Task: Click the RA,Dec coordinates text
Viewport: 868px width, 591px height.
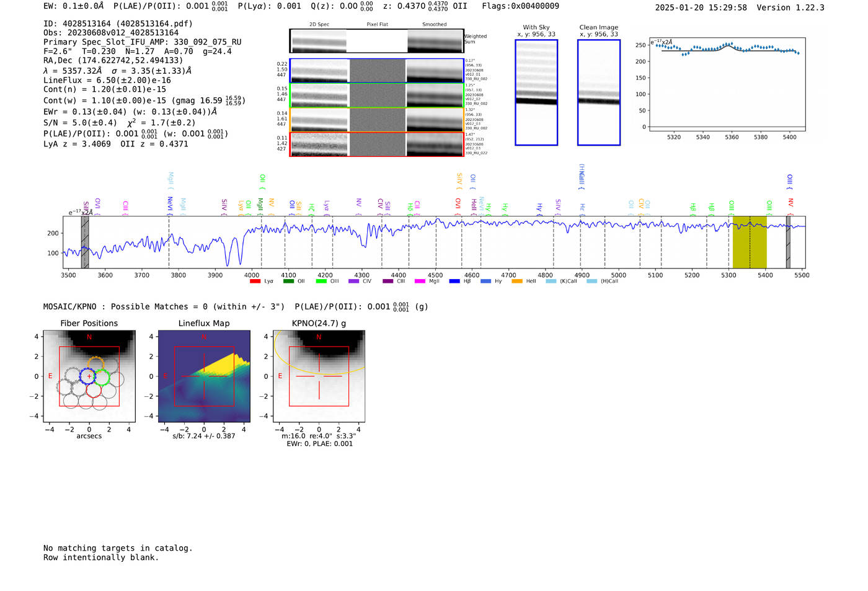Action: point(113,61)
